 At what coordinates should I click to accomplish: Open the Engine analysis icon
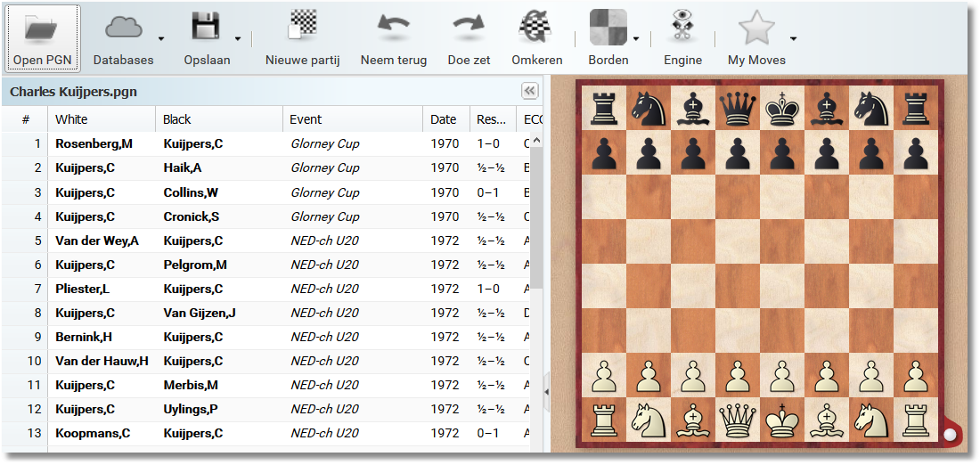[682, 27]
